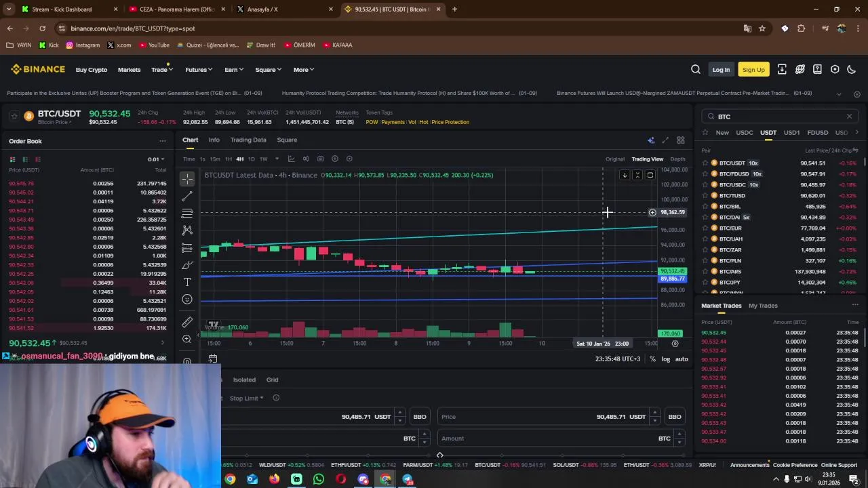Viewport: 868px width, 488px height.
Task: Toggle log scale on chart
Action: click(665, 359)
